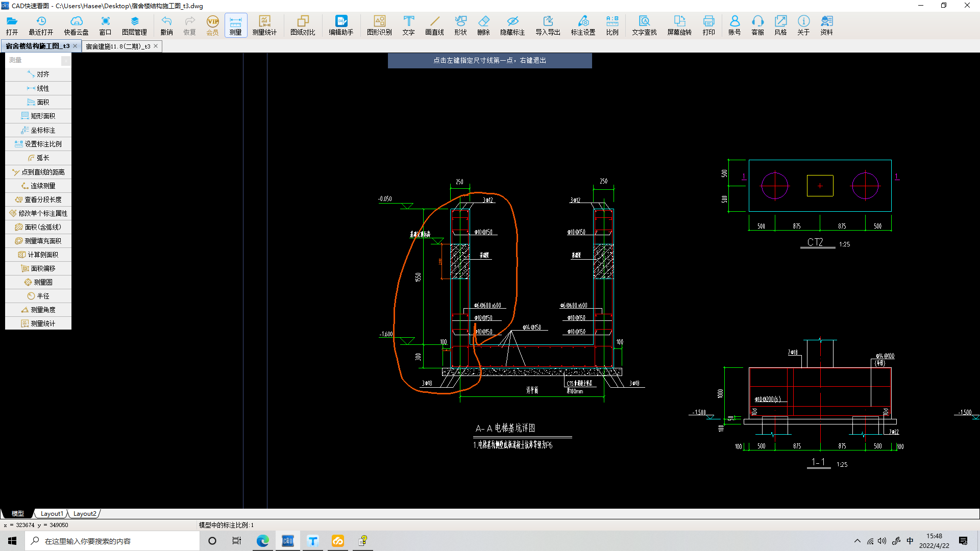This screenshot has height=551, width=980.
Task: Switch to the 模型 model tab
Action: click(x=17, y=514)
